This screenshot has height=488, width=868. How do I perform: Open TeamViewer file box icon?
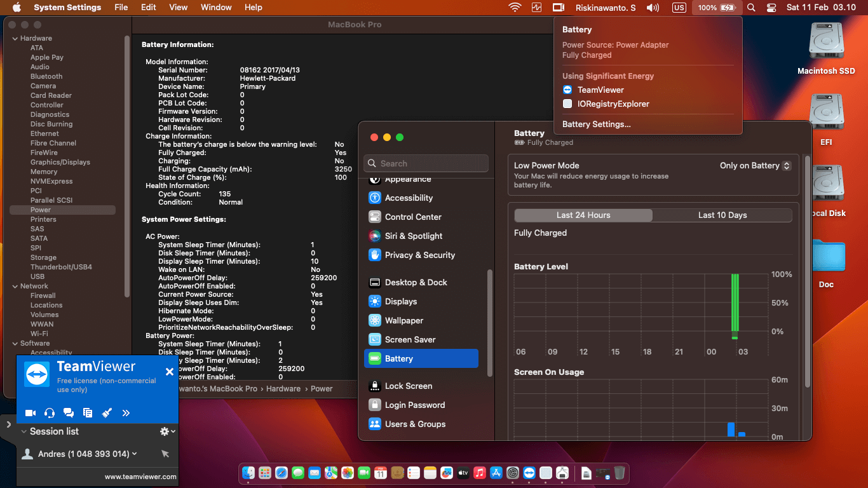[88, 413]
